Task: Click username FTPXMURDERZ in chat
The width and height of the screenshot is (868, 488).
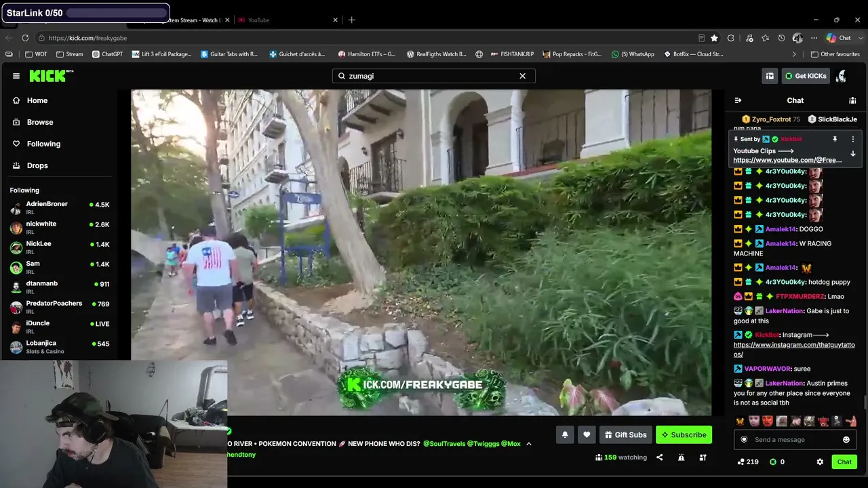Action: coord(800,296)
